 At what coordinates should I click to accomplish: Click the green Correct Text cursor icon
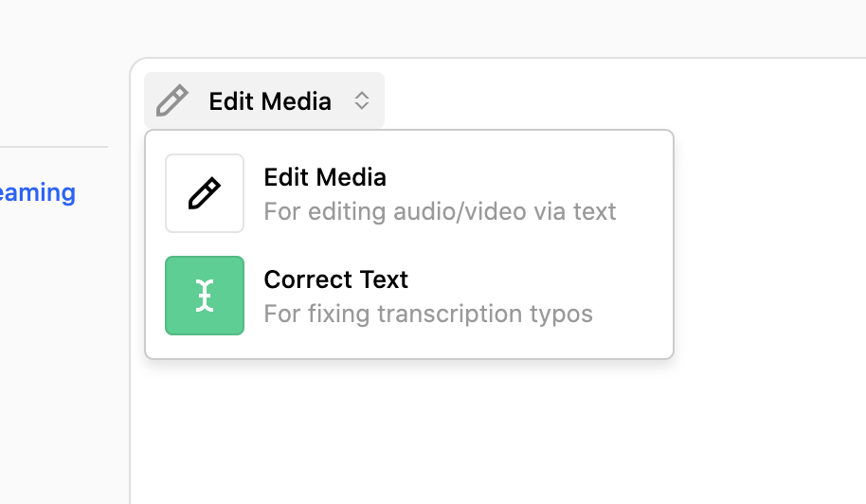tap(205, 296)
